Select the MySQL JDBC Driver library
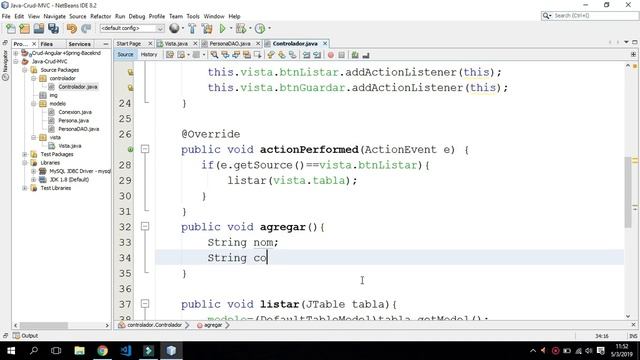The image size is (640, 360). tap(80, 171)
